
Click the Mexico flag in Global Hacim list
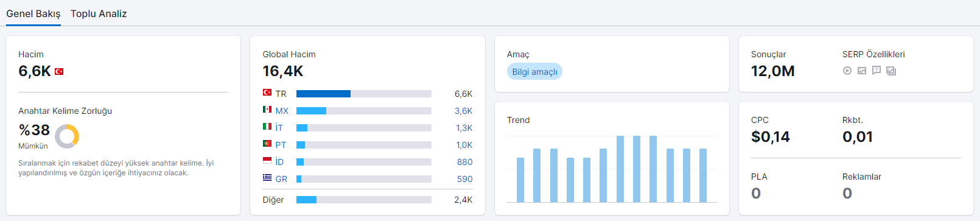(267, 110)
